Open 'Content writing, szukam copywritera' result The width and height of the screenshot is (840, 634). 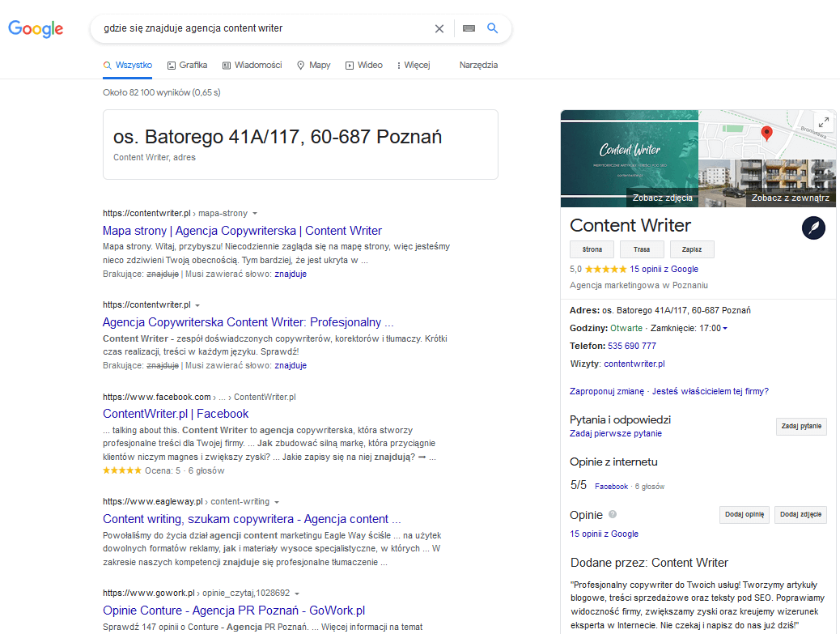[x=252, y=519]
